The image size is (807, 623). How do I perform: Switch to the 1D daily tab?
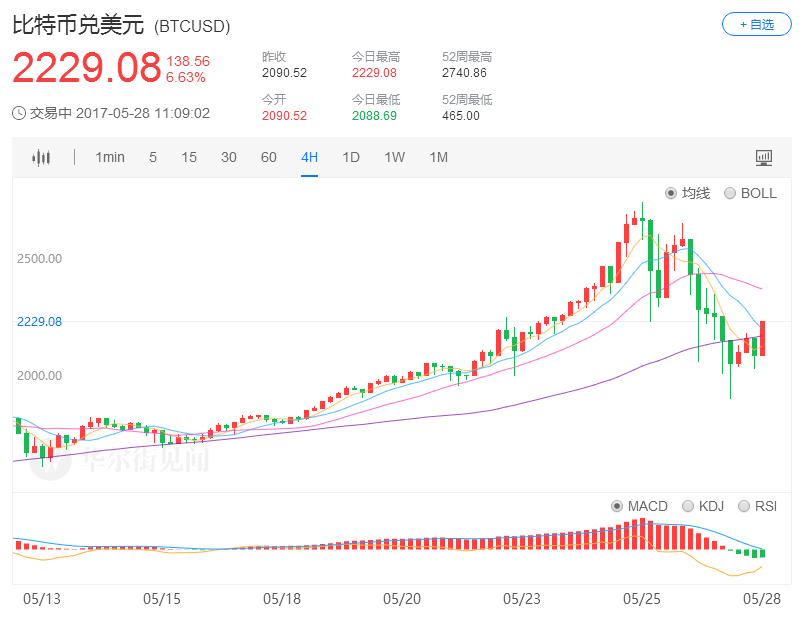point(351,157)
